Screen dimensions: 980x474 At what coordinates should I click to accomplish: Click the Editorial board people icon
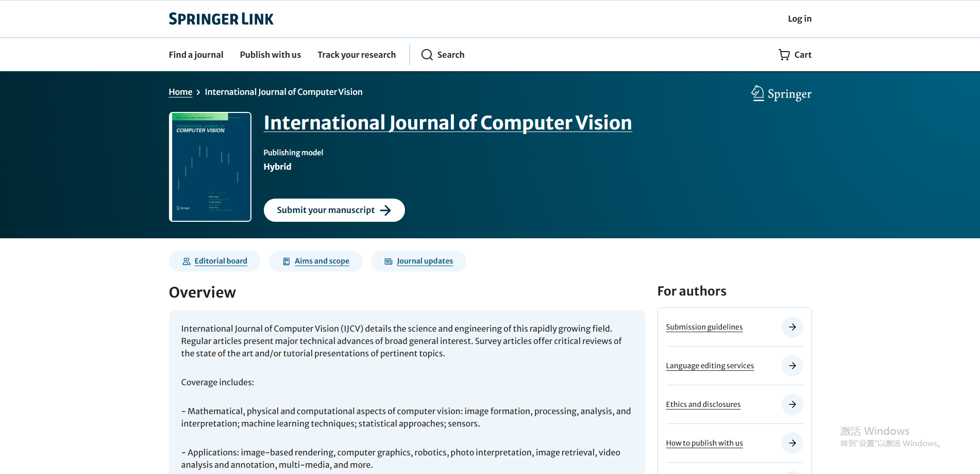pyautogui.click(x=187, y=261)
